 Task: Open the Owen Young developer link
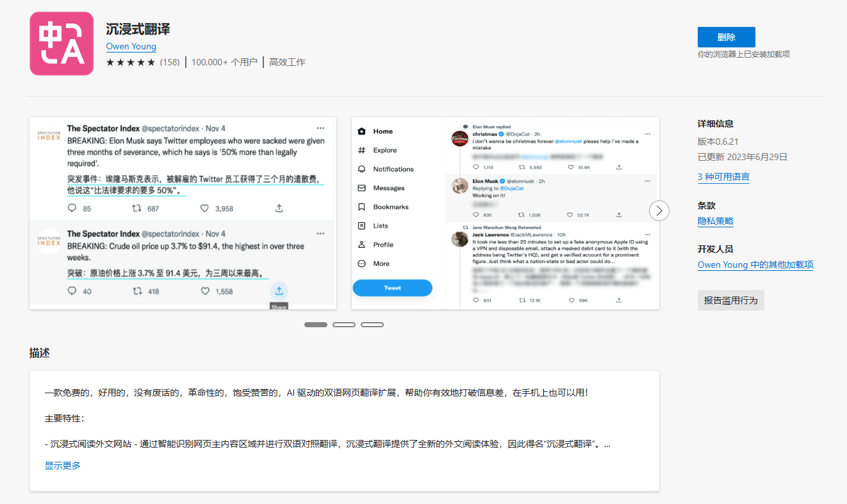[131, 46]
